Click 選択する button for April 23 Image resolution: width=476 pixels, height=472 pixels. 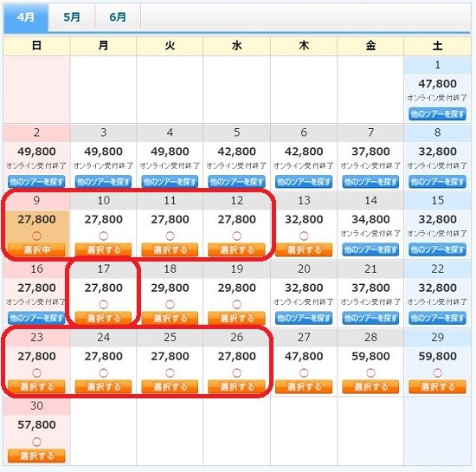pos(36,386)
